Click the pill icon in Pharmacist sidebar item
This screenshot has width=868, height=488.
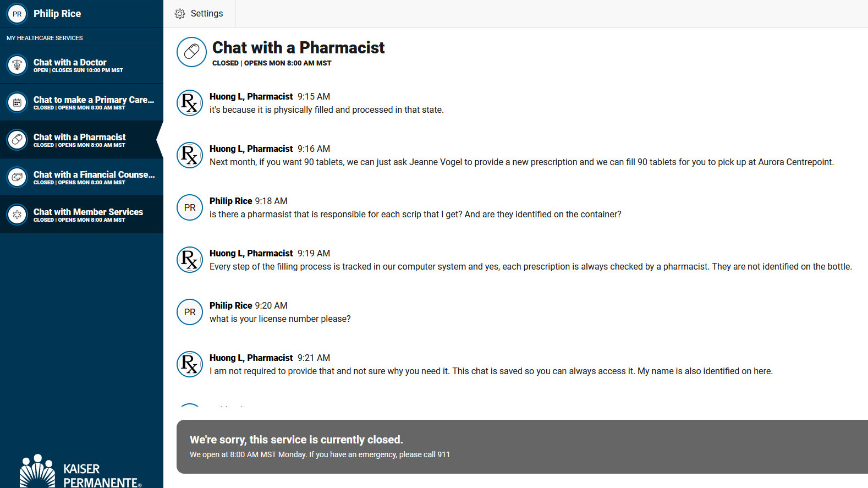17,140
